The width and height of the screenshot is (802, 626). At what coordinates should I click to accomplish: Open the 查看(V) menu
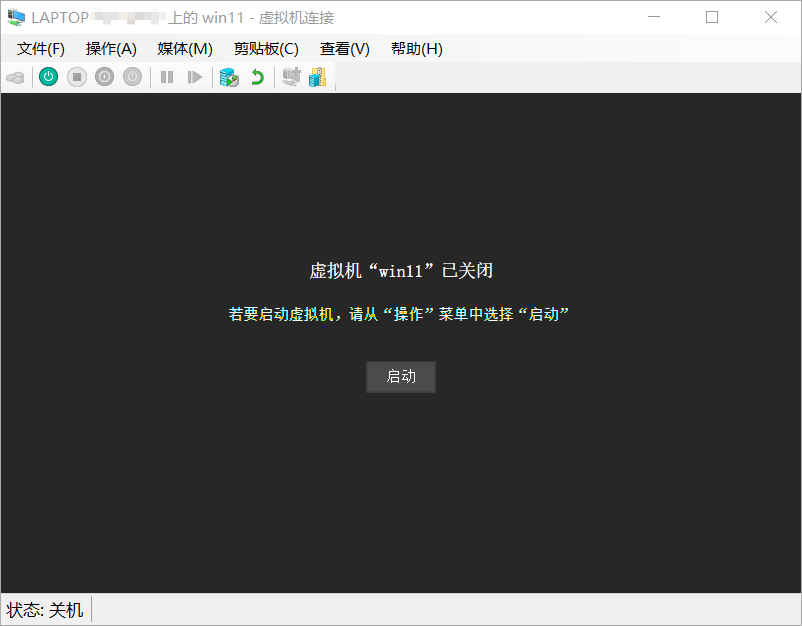(344, 49)
